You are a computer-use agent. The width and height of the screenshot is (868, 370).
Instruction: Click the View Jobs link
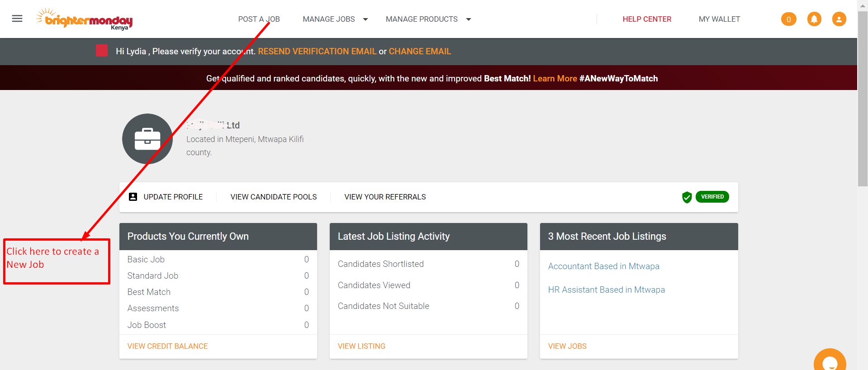click(x=567, y=346)
